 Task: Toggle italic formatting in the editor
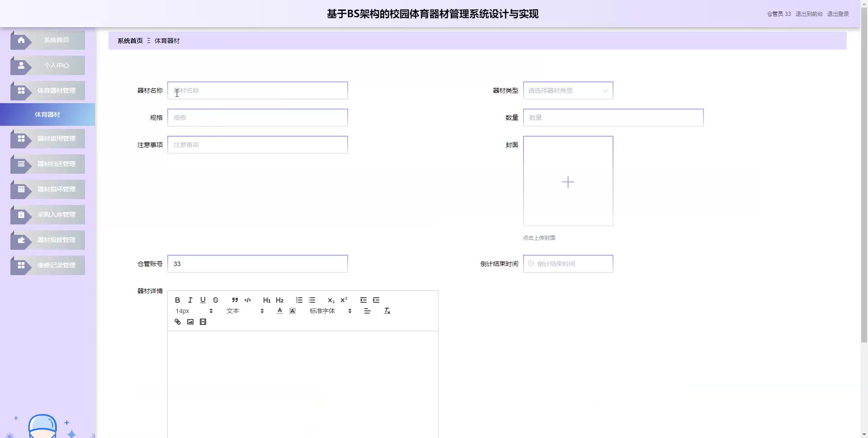(190, 300)
